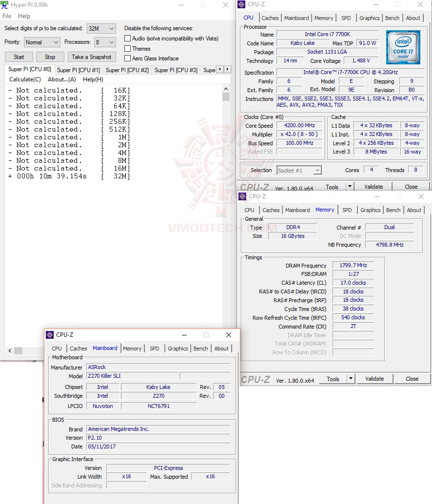Switch to the Super PI [CPU #2] tab
This screenshot has width=432, height=504.
127,70
